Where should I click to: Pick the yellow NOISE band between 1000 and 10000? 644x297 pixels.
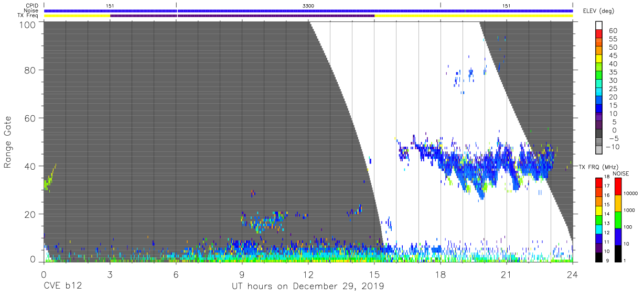[618, 203]
